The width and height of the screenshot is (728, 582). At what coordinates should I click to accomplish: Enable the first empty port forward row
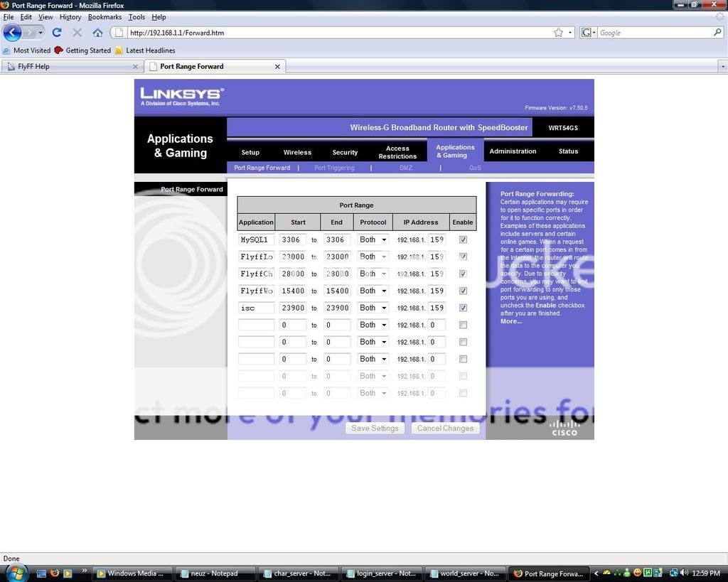[x=463, y=325]
